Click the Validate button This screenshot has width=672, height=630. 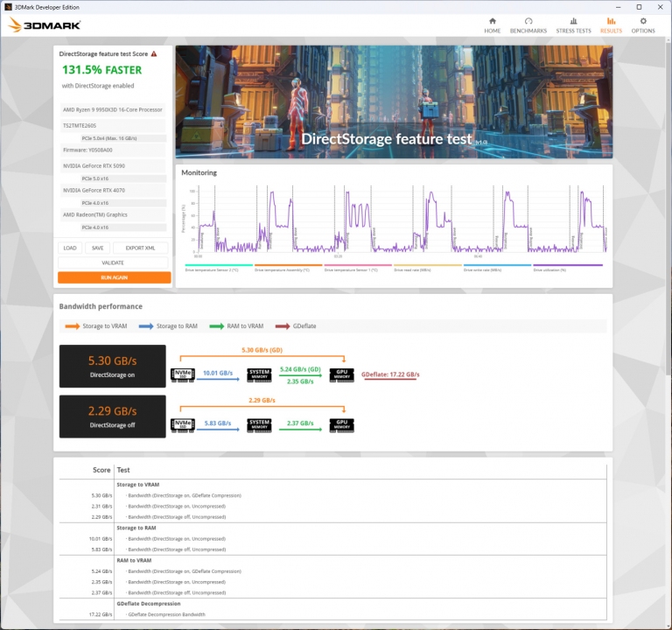pyautogui.click(x=114, y=262)
